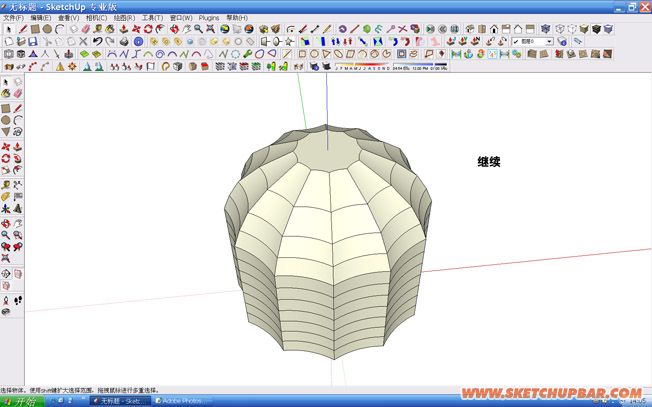Enable Monochrome face style

point(608,29)
